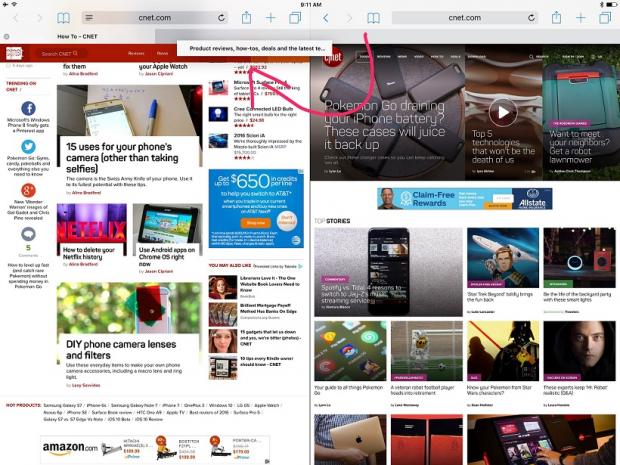This screenshot has height=465, width=620.
Task: Reload the page in left address bar
Action: point(221,18)
